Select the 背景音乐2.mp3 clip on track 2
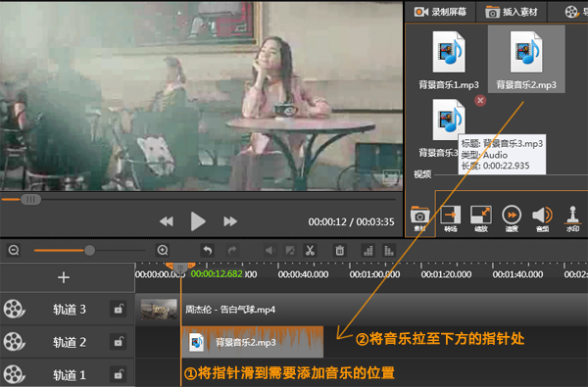Screen dimensions: 588x387 pos(253,342)
